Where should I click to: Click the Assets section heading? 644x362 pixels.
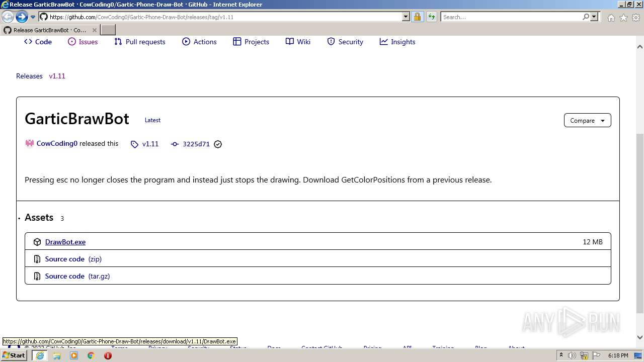coord(39,217)
